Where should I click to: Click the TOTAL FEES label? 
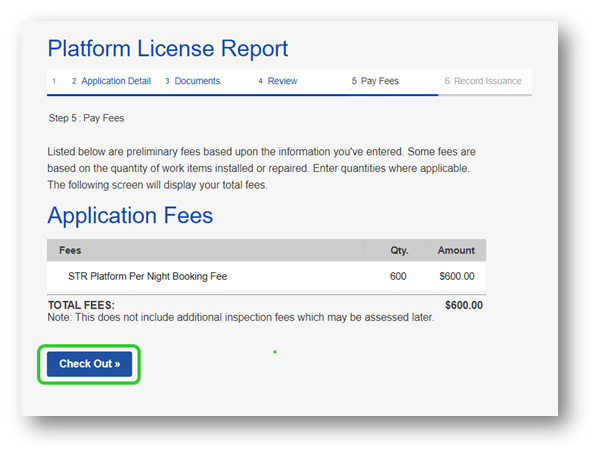[81, 305]
